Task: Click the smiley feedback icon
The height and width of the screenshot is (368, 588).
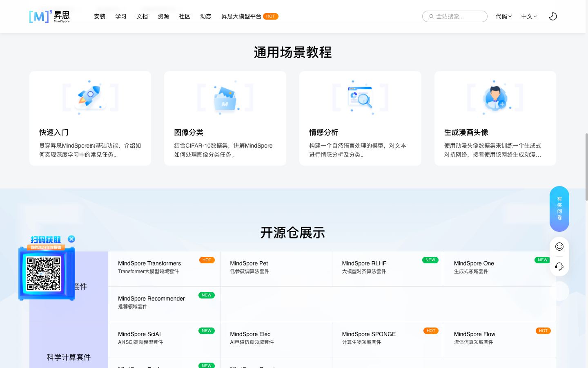Action: (x=559, y=247)
